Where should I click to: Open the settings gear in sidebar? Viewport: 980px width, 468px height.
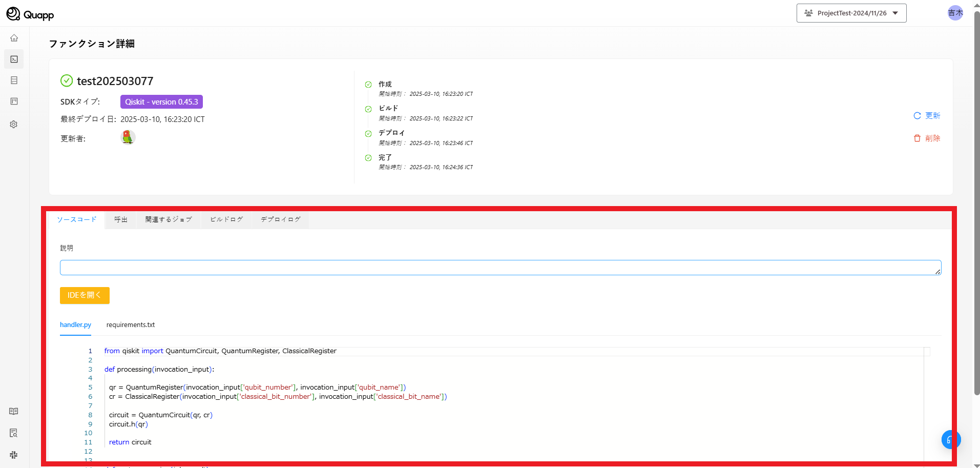pyautogui.click(x=14, y=125)
